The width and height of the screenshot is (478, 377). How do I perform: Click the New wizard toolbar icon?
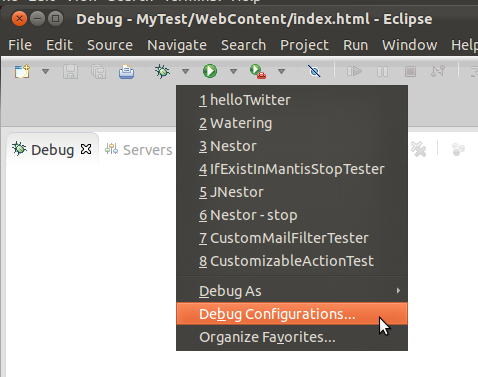pos(22,71)
